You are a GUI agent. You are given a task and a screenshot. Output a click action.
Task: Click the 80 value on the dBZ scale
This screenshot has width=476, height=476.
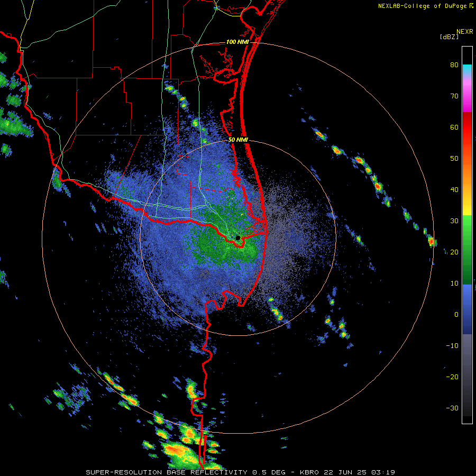tap(454, 65)
